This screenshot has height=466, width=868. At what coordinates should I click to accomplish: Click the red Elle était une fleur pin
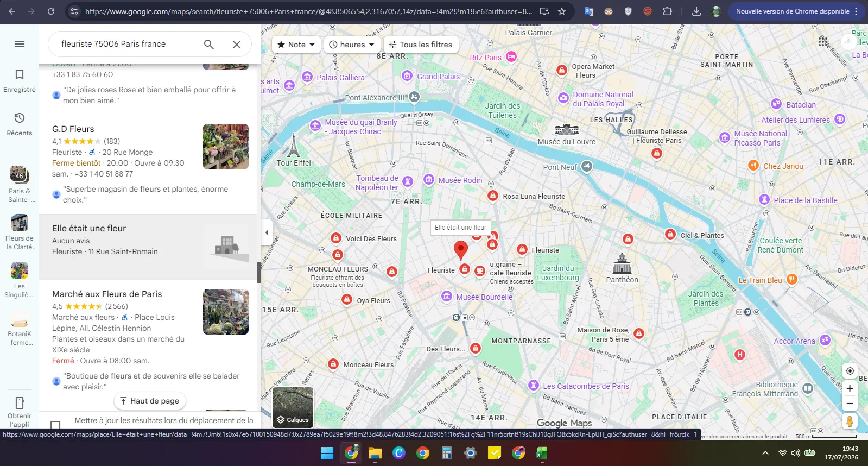pos(461,251)
